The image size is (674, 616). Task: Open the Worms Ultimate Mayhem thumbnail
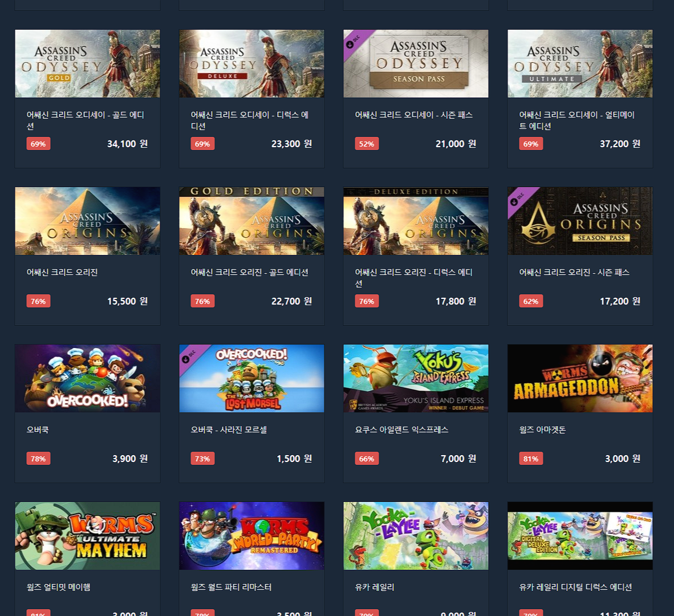click(x=88, y=536)
